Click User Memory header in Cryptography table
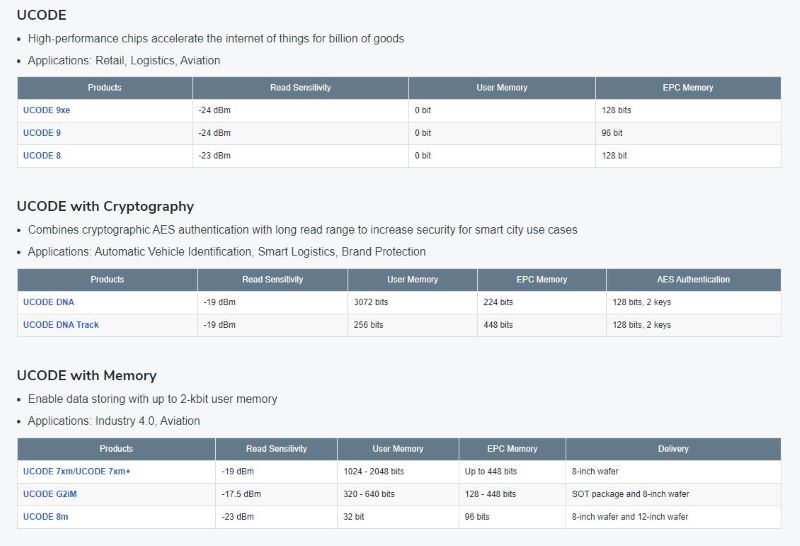Image resolution: width=800 pixels, height=546 pixels. (412, 280)
